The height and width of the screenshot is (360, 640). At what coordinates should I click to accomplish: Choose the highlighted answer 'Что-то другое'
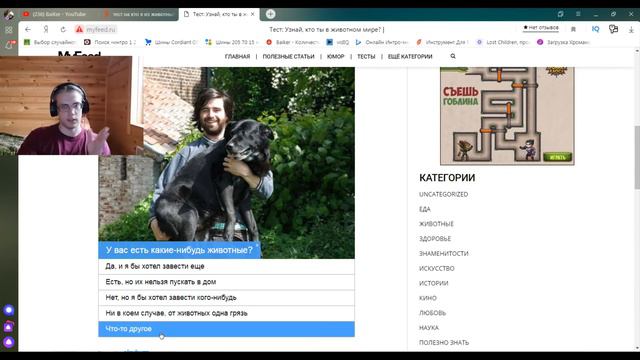(x=226, y=329)
